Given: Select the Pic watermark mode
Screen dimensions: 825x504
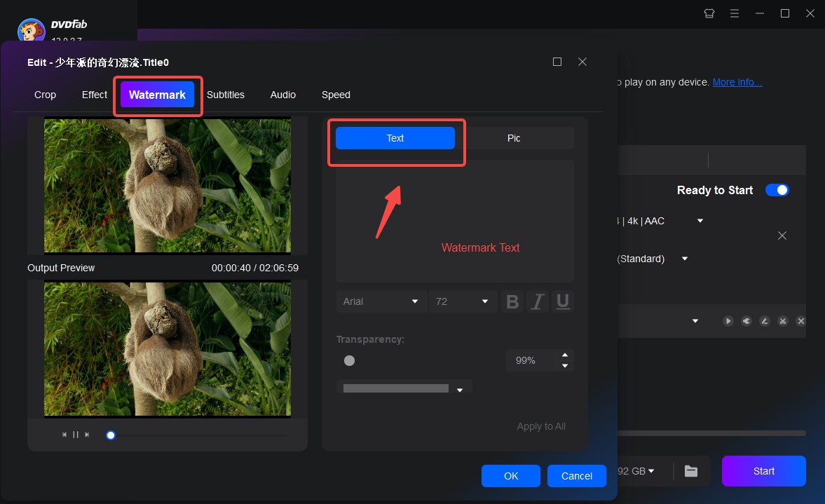Looking at the screenshot, I should click(514, 138).
